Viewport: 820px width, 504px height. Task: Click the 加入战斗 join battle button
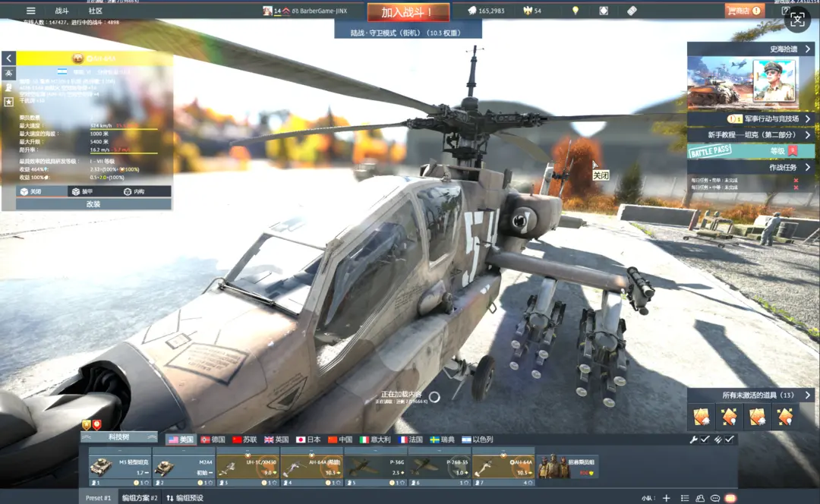pyautogui.click(x=408, y=12)
